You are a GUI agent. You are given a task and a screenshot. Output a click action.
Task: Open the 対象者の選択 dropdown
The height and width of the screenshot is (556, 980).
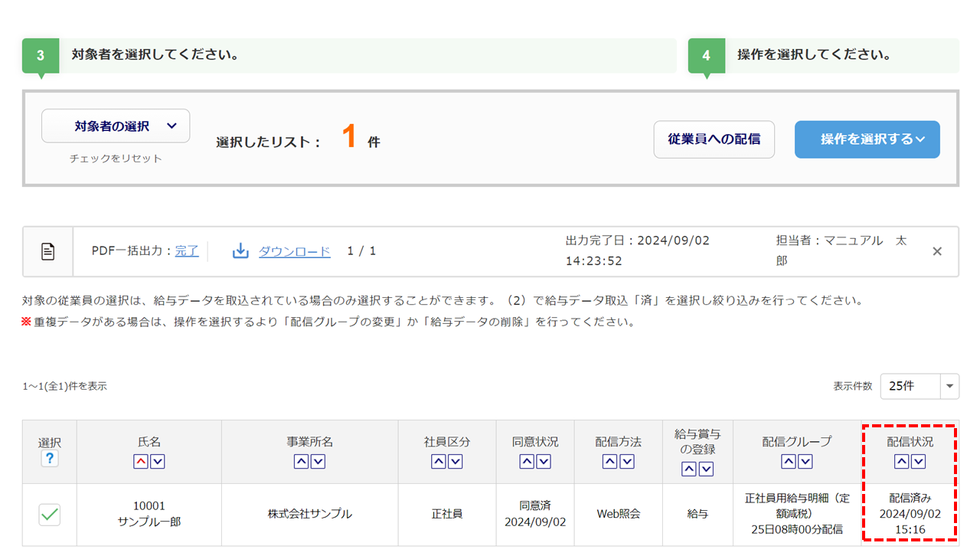pos(116,126)
